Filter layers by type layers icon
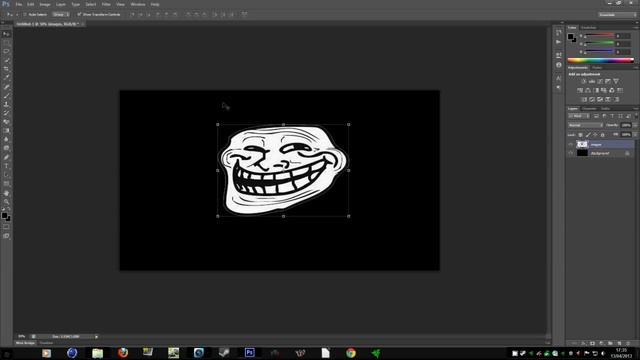Image resolution: width=640 pixels, height=360 pixels. [612, 116]
